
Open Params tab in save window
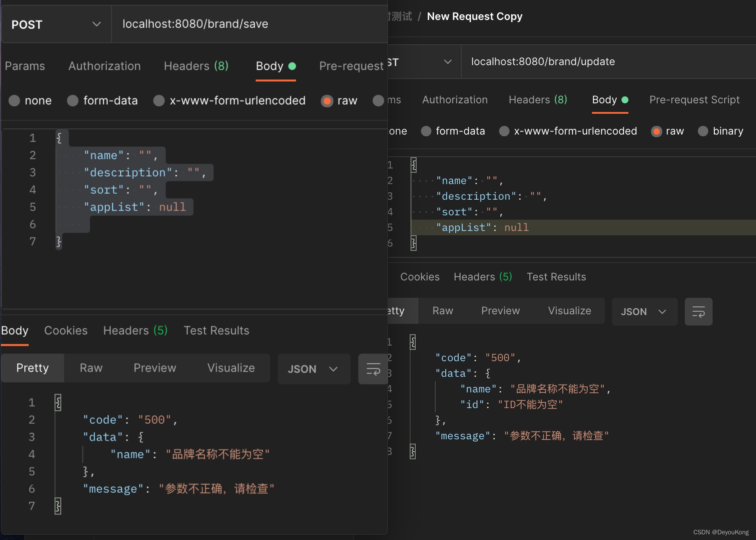(x=25, y=66)
